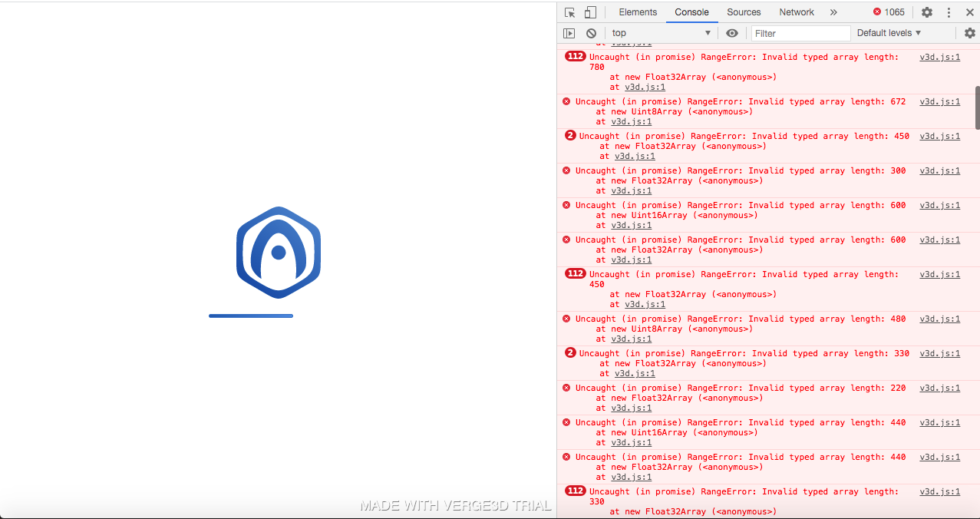Image resolution: width=980 pixels, height=519 pixels.
Task: Open the Sources tab
Action: (x=744, y=12)
